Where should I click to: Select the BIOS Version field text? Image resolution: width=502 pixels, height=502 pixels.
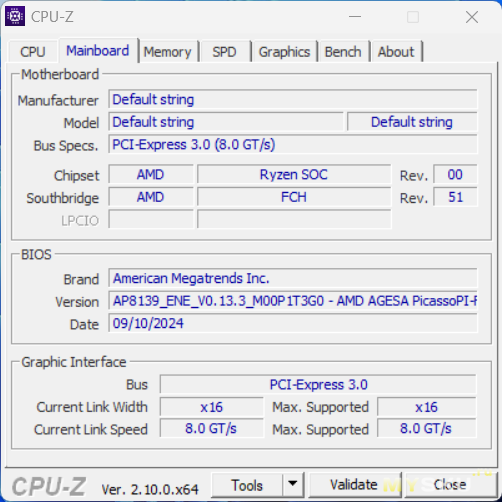coord(293,301)
